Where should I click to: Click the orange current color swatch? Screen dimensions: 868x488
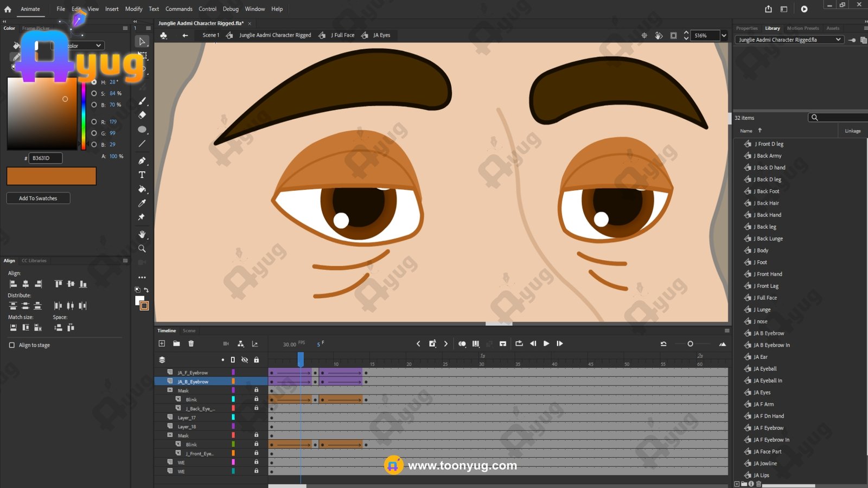(x=52, y=176)
